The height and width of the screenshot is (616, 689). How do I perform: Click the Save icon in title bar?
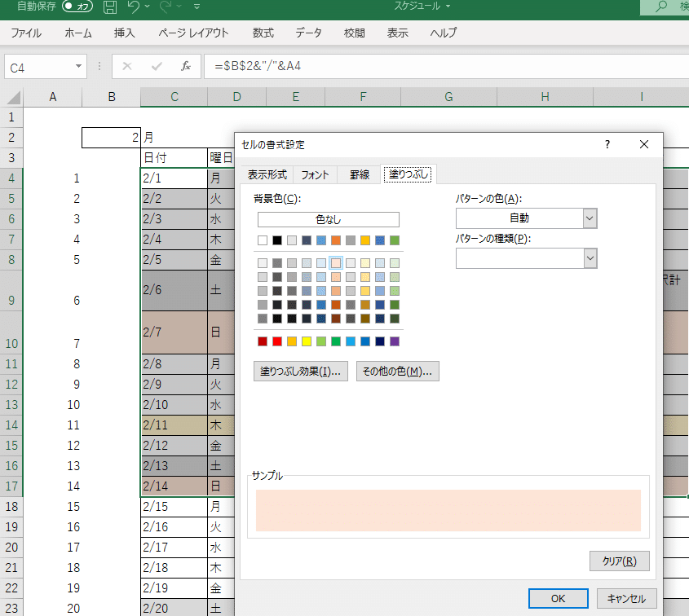pos(110,7)
